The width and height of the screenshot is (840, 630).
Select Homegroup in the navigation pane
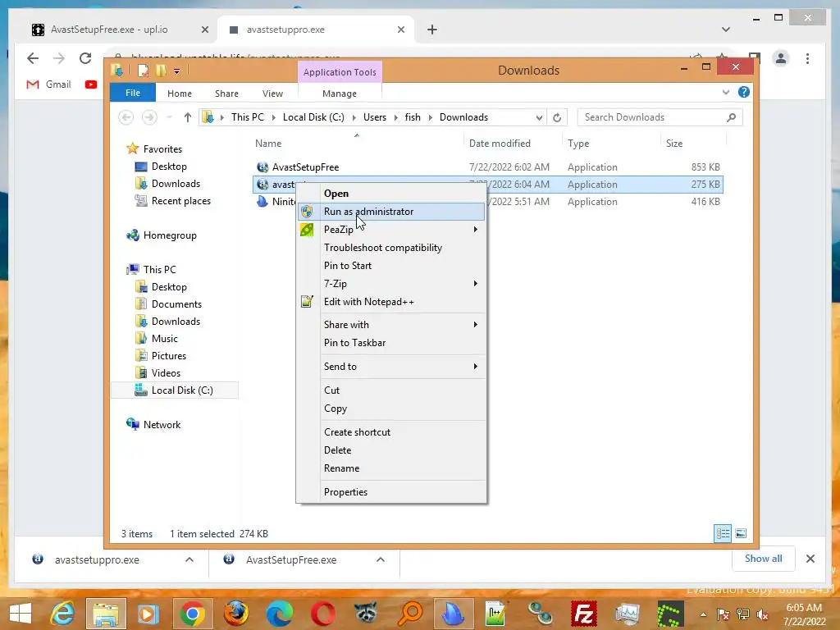point(169,235)
